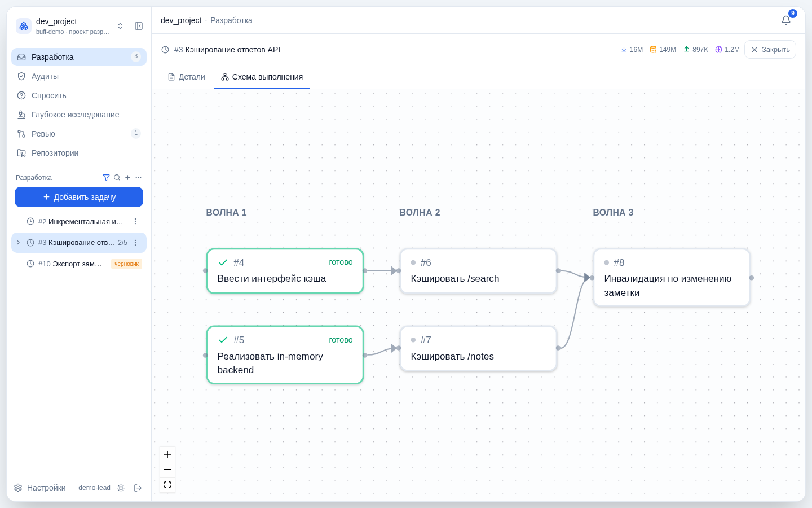This screenshot has width=812, height=508.
Task: Click Разработка breadcrumb
Action: (231, 20)
